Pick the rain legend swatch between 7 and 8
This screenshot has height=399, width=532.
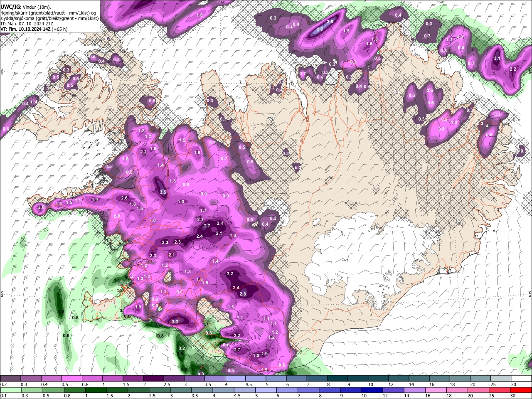(x=308, y=390)
